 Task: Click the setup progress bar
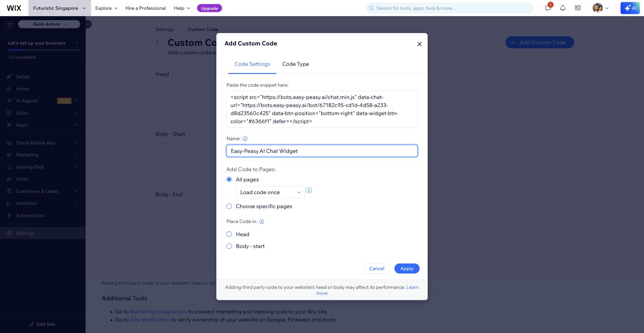[44, 50]
